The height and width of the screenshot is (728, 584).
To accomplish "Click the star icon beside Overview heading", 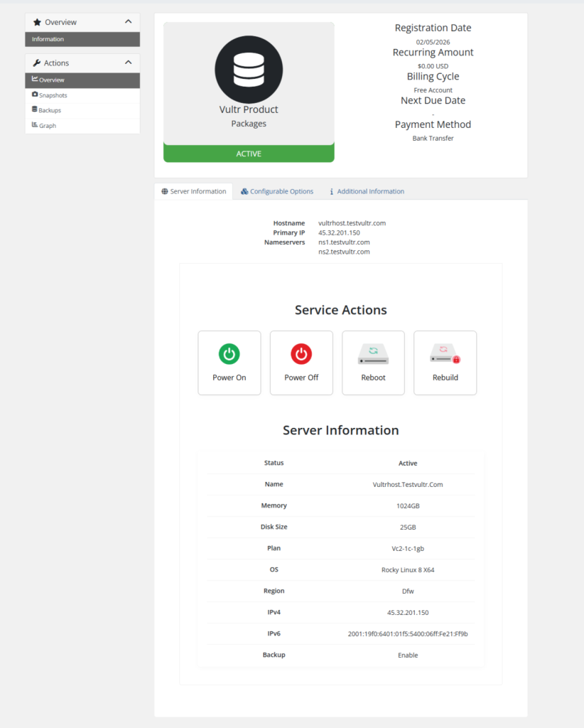I will [x=37, y=22].
